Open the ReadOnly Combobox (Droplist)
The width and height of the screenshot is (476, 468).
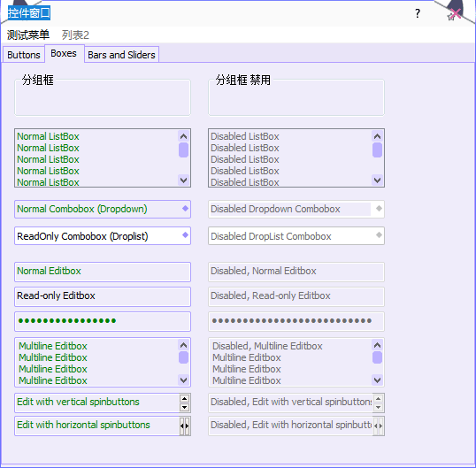pyautogui.click(x=103, y=236)
